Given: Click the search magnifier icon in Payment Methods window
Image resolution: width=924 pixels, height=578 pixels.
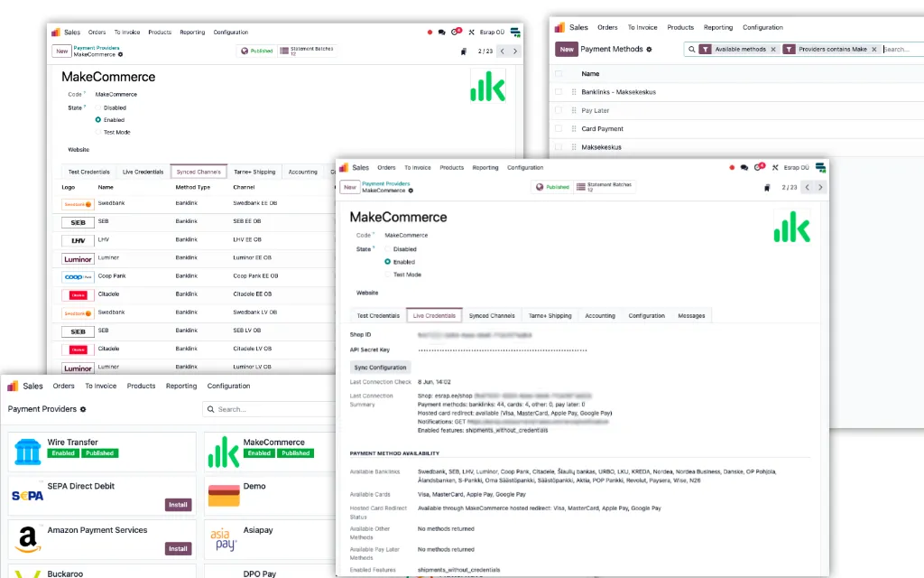Looking at the screenshot, I should click(692, 50).
